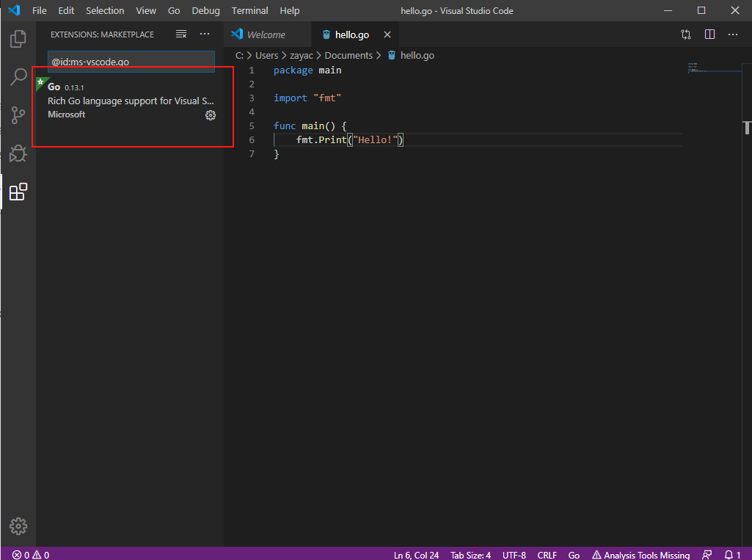Open editor more actions menu
This screenshot has width=752, height=560.
[x=733, y=34]
